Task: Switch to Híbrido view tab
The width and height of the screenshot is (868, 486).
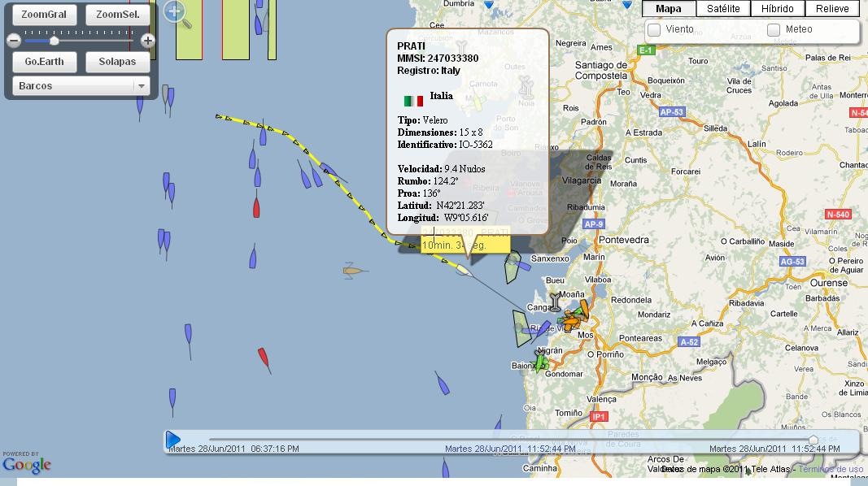Action: click(x=777, y=8)
